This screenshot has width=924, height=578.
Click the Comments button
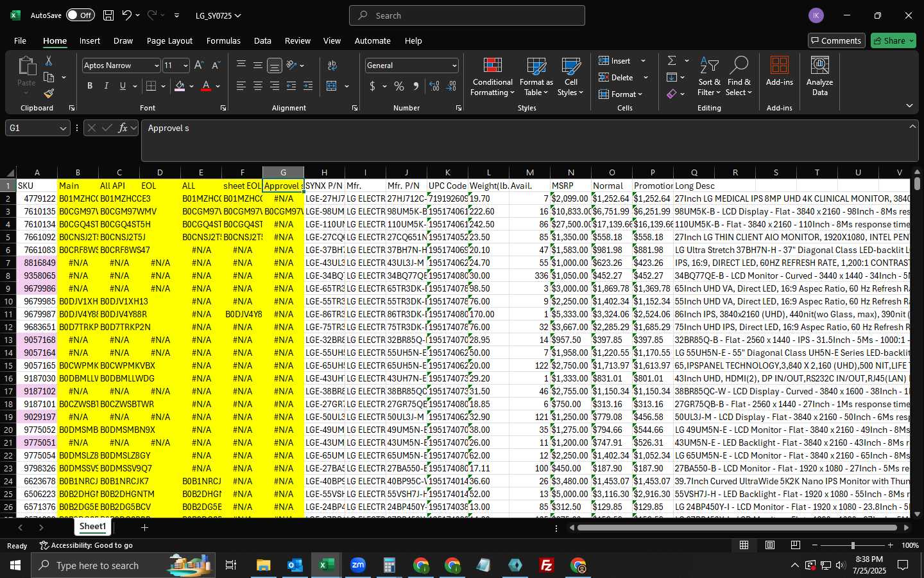pos(836,40)
